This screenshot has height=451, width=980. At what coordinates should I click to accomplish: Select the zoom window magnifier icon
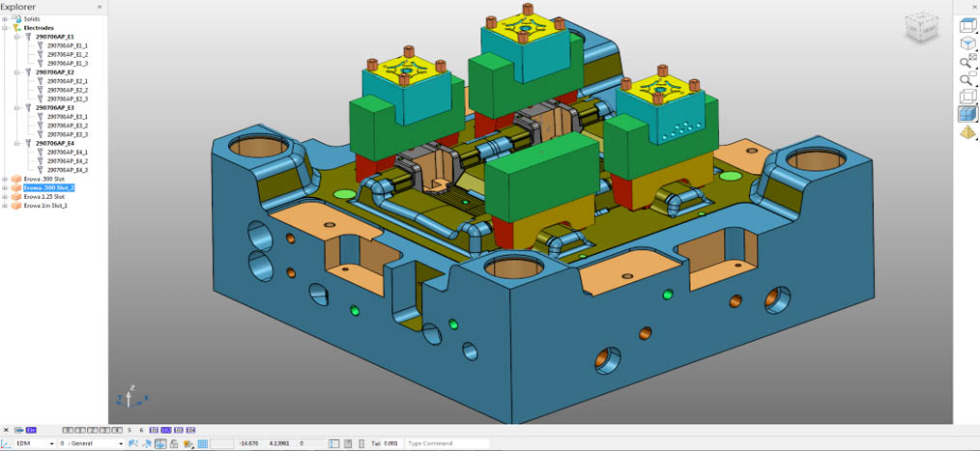[x=966, y=78]
